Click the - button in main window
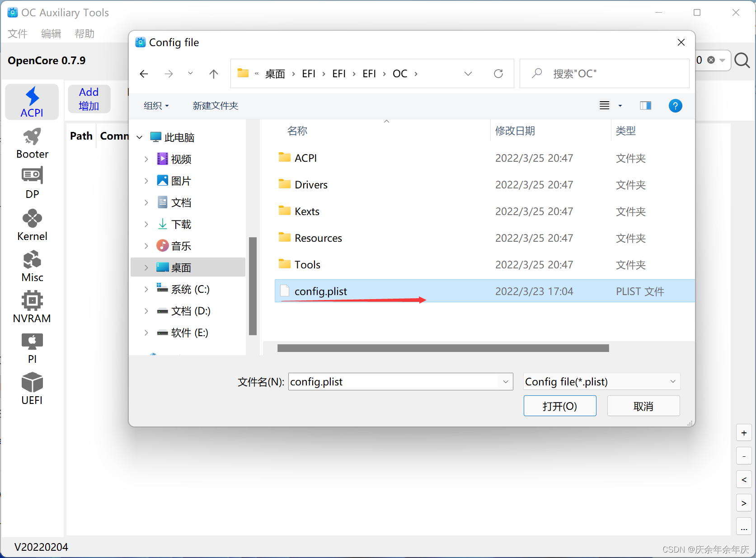 tap(744, 456)
